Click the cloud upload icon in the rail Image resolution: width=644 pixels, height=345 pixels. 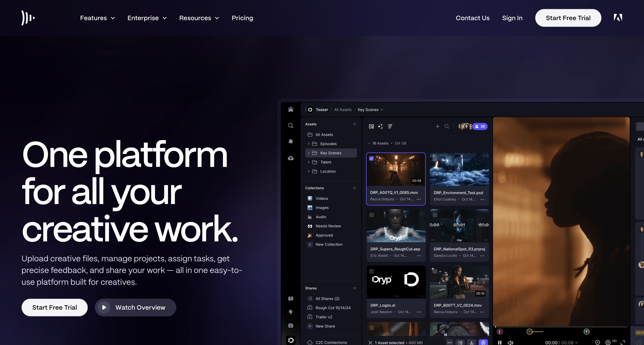click(x=290, y=158)
